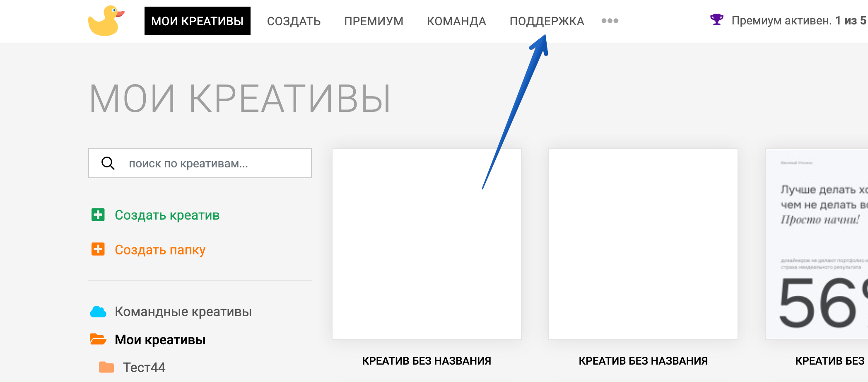Screen dimensions: 868x382
Task: Open the КОМАНДА menu item
Action: point(456,21)
